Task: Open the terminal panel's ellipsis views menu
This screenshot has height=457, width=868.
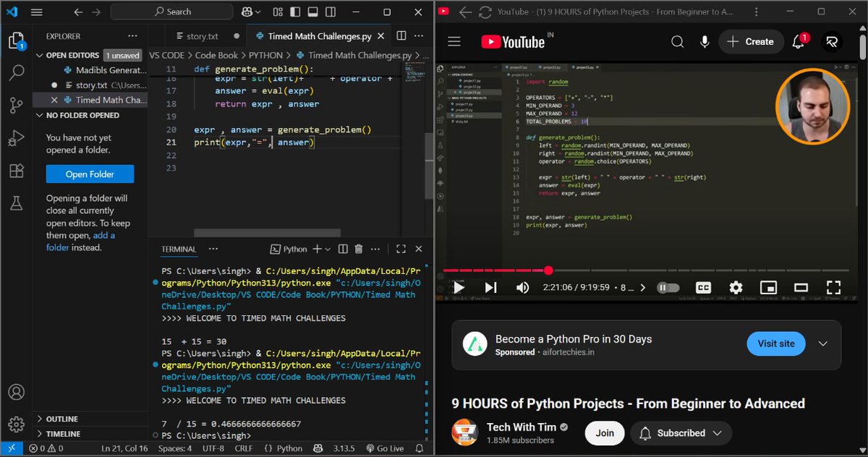Action: coord(213,249)
